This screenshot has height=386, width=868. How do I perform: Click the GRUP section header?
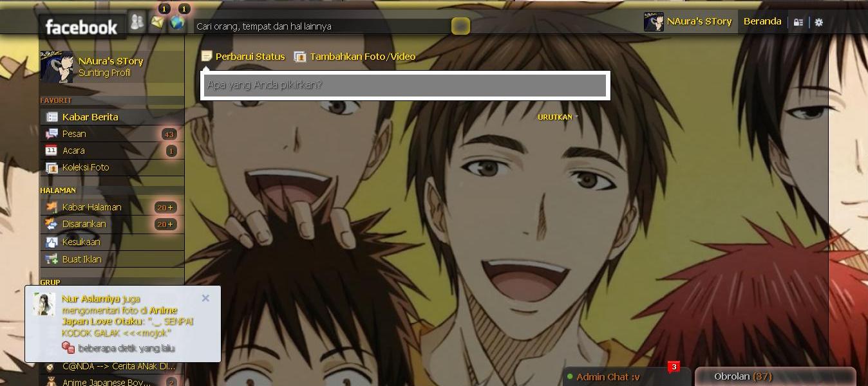[50, 282]
